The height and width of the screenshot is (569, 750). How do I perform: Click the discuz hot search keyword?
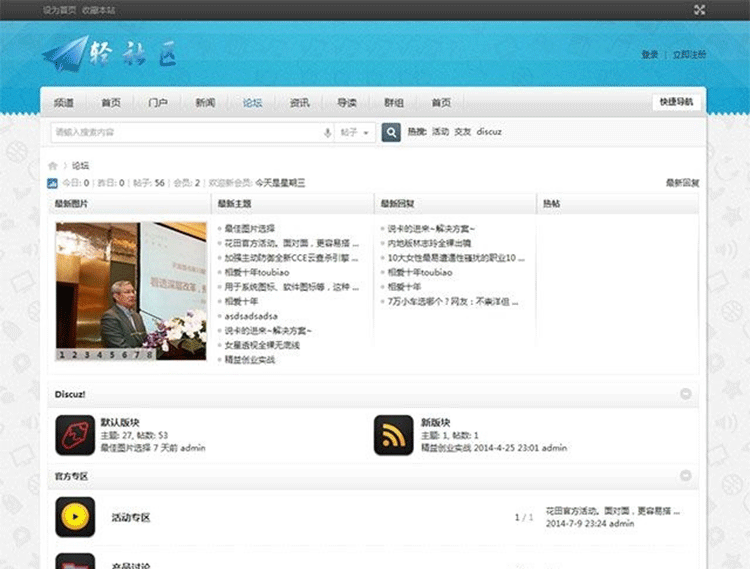coord(489,132)
